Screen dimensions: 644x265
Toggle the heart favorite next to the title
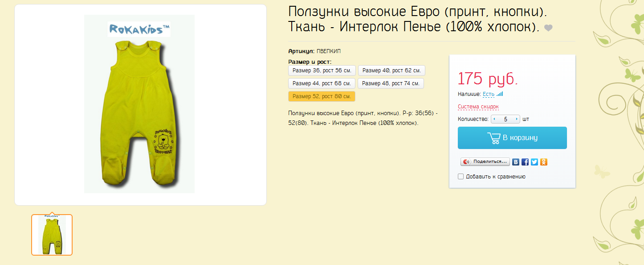[x=549, y=27]
